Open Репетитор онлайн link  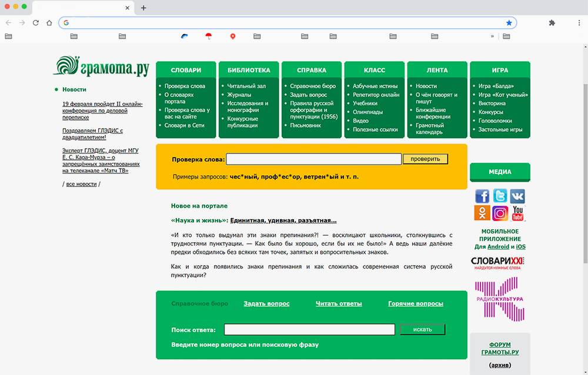376,95
